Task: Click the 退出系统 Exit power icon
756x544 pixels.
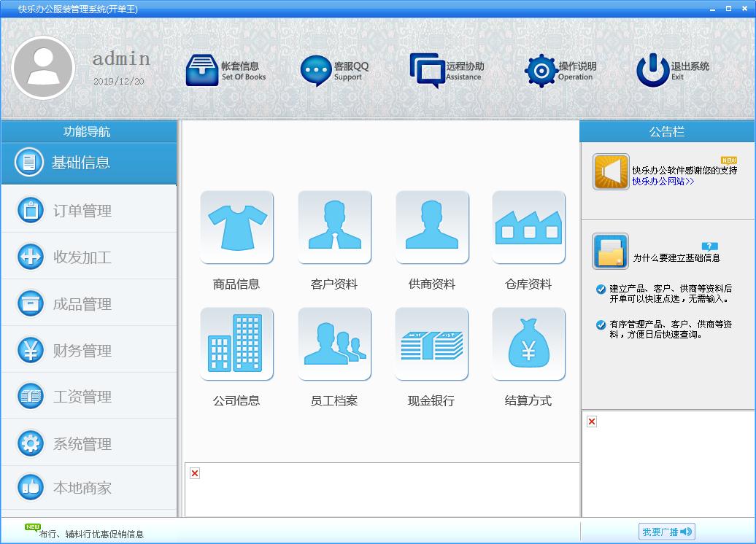Action: click(653, 70)
